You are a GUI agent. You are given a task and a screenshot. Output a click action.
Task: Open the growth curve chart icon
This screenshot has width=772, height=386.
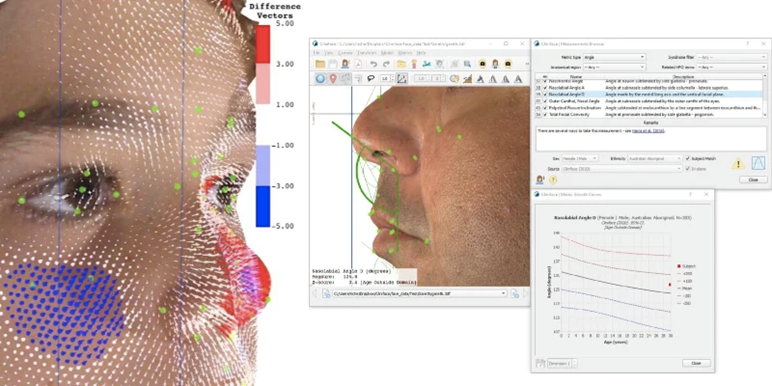tap(758, 163)
